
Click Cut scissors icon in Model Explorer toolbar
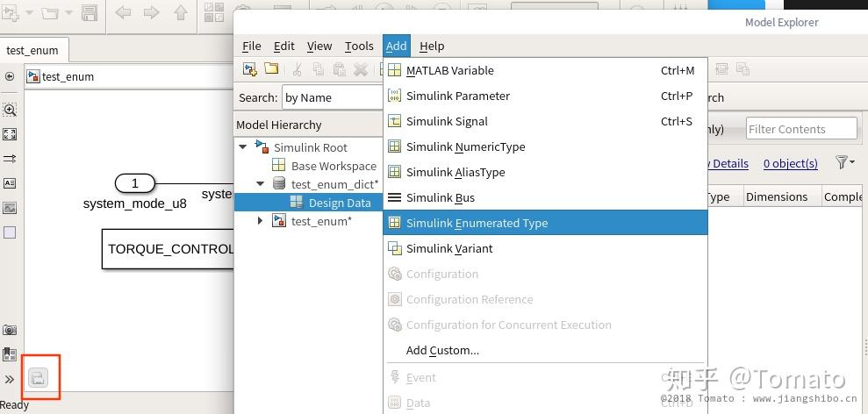coord(298,69)
